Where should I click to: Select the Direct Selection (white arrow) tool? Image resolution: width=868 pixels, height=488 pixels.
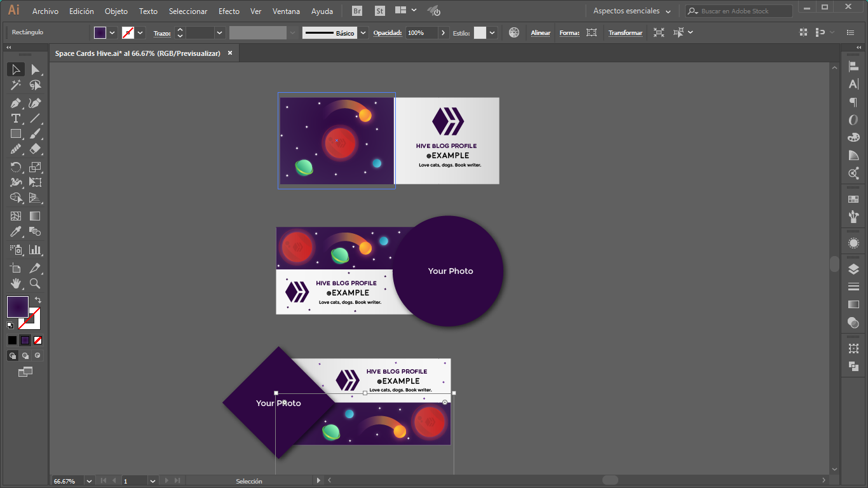click(35, 69)
